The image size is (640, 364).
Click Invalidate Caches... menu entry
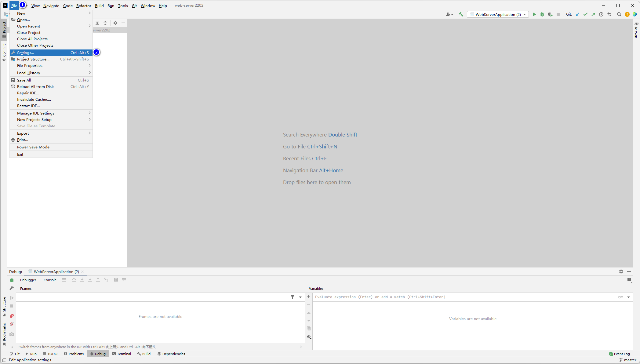34,100
